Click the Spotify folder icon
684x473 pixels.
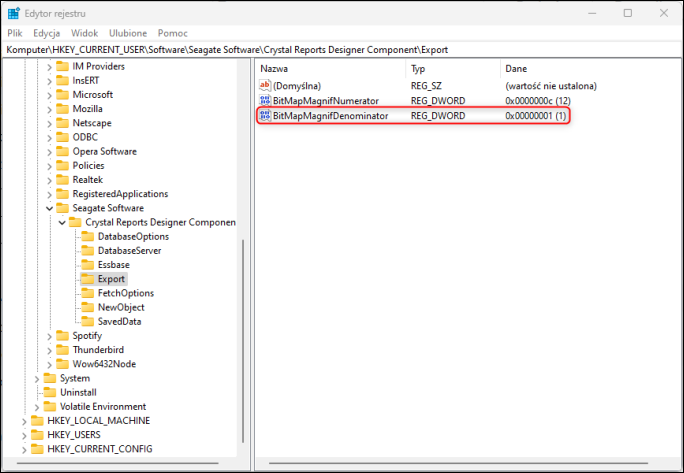[x=62, y=336]
